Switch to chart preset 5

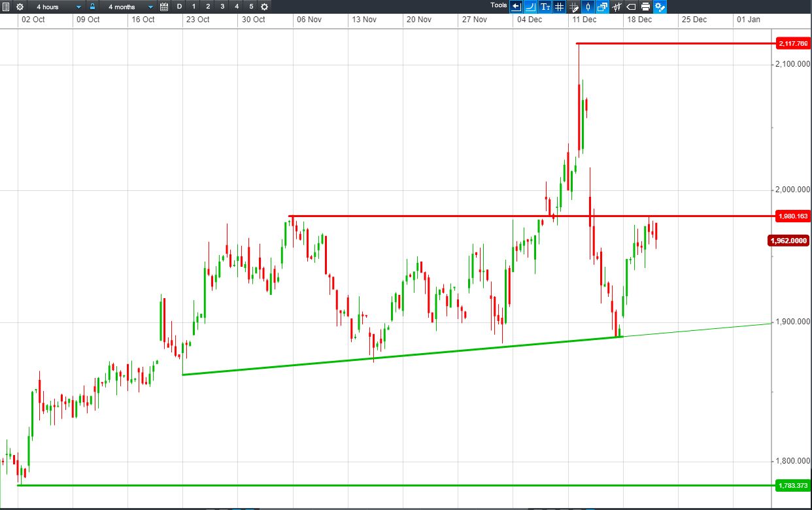click(251, 7)
